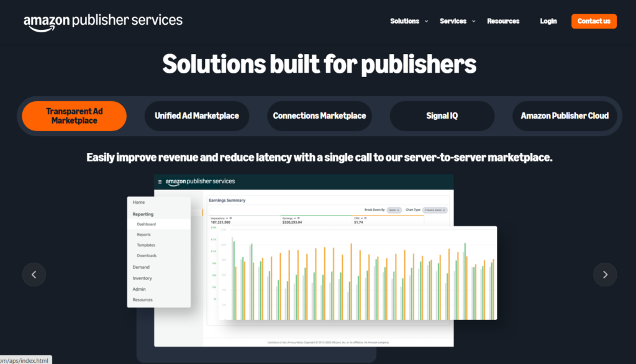Advance carousel with right arrow button
Image resolution: width=636 pixels, height=364 pixels.
(604, 275)
